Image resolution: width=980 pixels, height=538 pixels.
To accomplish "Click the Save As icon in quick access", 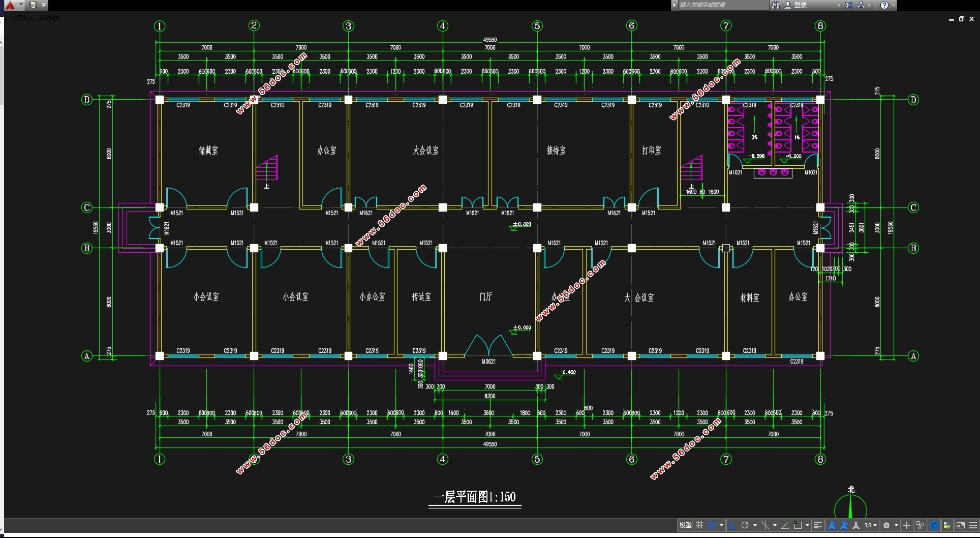I will click(x=34, y=5).
